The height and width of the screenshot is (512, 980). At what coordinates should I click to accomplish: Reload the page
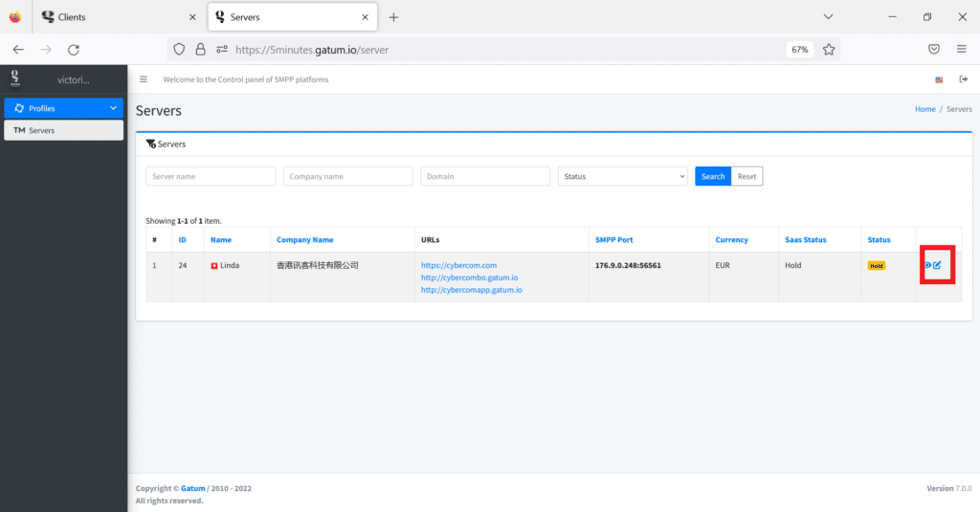pos(74,50)
